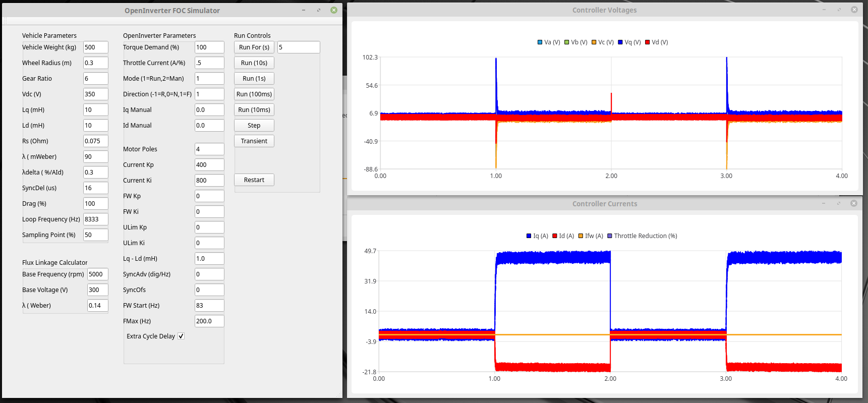Click the Run (100ms) button

click(254, 94)
